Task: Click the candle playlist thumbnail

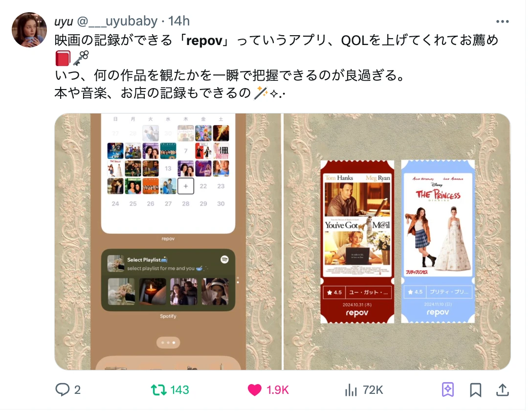Action: (153, 291)
